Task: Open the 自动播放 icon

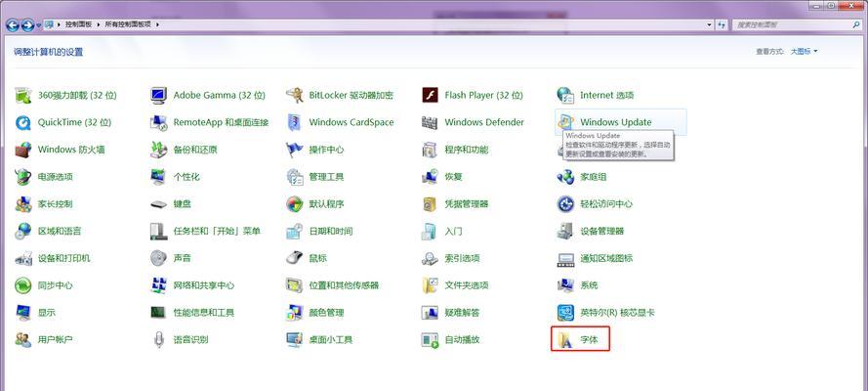Action: pos(431,339)
